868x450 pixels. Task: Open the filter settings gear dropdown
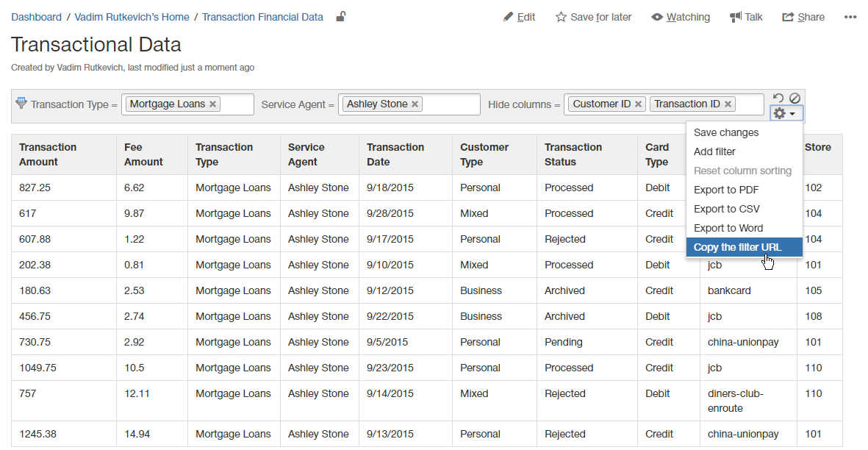click(786, 113)
